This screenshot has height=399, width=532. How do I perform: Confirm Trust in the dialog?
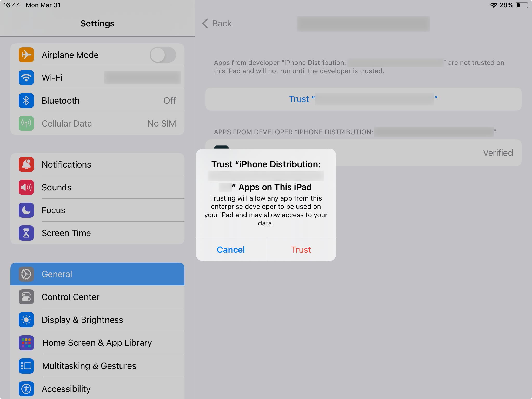(x=301, y=250)
